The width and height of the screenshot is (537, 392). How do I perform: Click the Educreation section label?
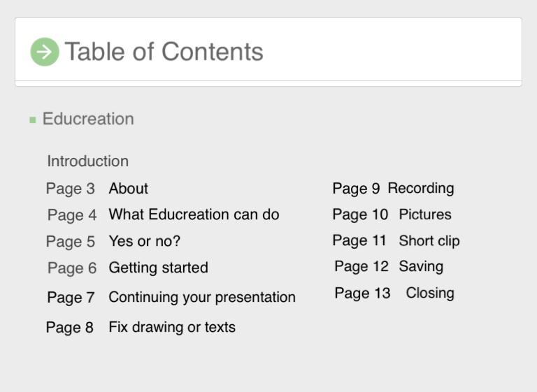pos(88,119)
